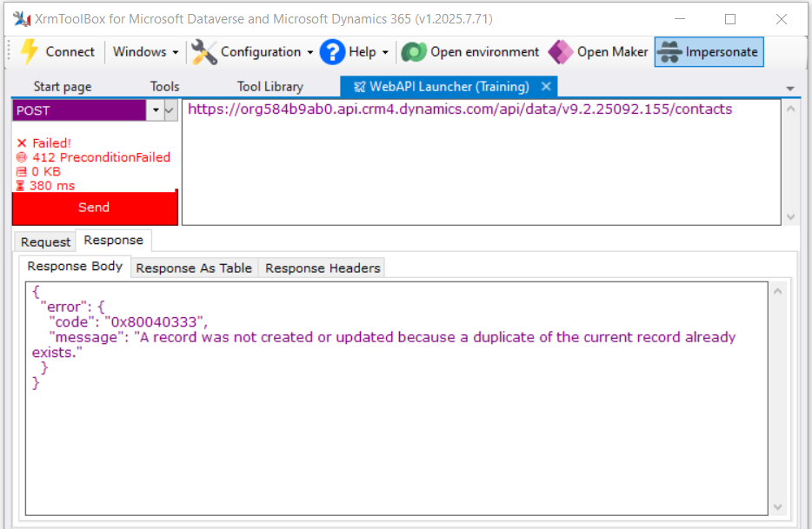Image resolution: width=812 pixels, height=529 pixels.
Task: Show the Response As Table tab
Action: coord(194,268)
